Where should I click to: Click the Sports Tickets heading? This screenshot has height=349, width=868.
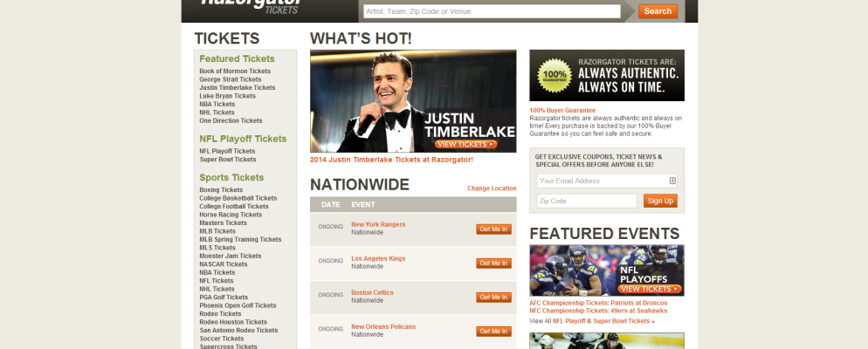pos(231,178)
